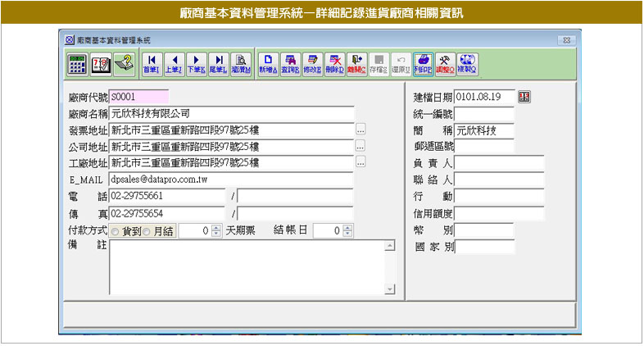
Task: Go to next record (下筆)
Action: point(196,64)
